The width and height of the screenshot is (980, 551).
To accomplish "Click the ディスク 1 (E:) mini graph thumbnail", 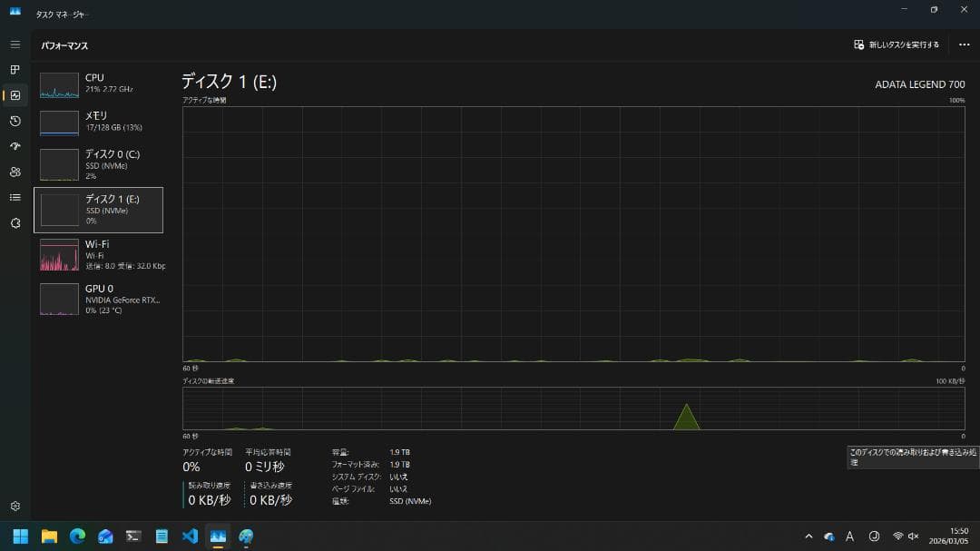I will pyautogui.click(x=59, y=209).
